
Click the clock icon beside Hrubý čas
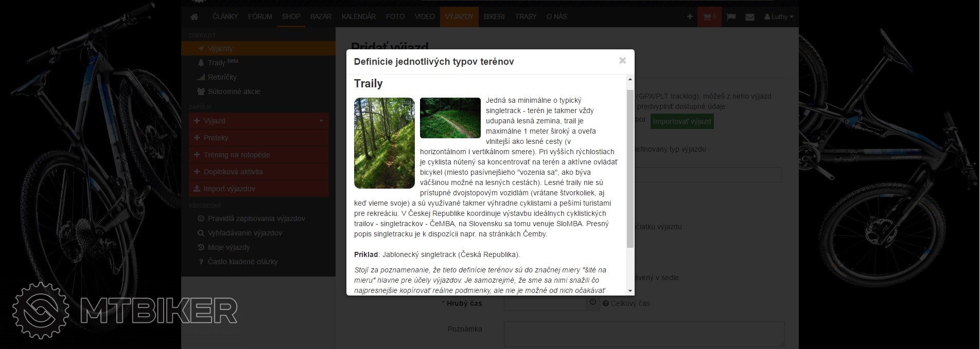pos(593,303)
